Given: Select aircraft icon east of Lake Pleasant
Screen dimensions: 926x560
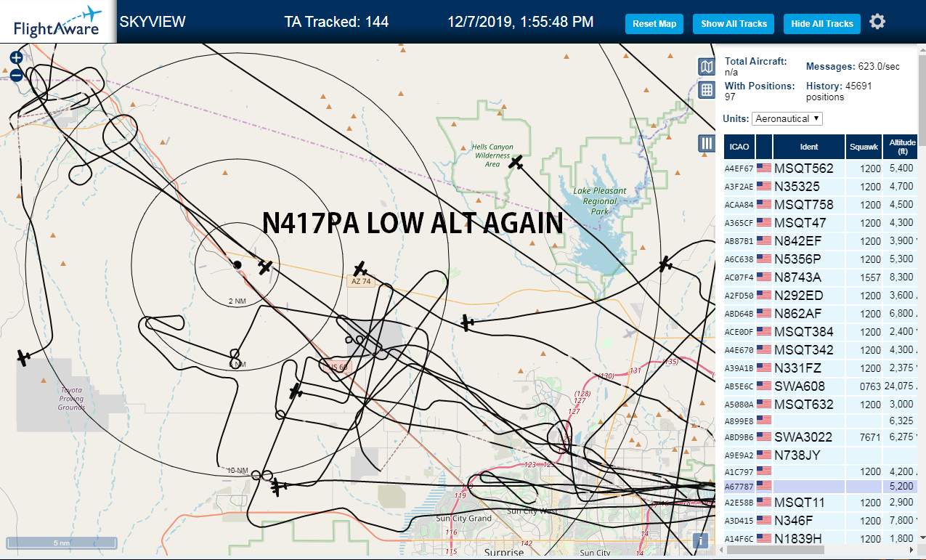Looking at the screenshot, I should click(x=665, y=264).
